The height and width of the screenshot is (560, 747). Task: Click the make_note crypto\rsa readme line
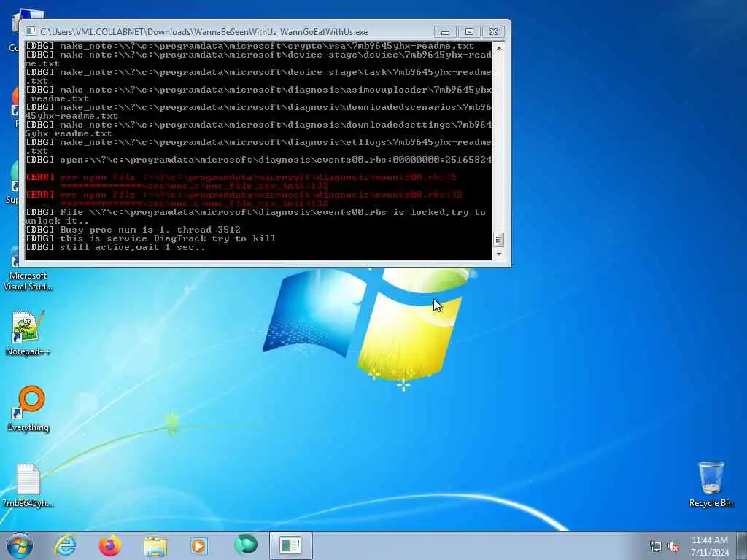coord(249,46)
